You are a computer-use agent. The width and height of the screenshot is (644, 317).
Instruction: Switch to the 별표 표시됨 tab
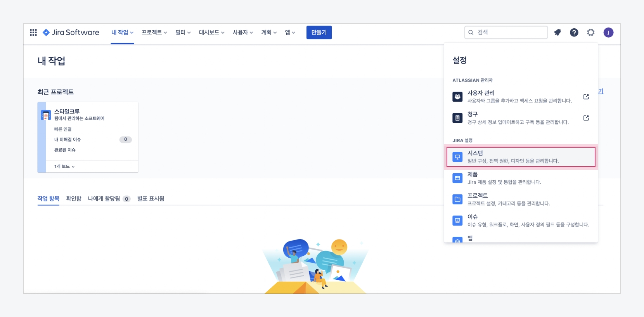coord(151,198)
